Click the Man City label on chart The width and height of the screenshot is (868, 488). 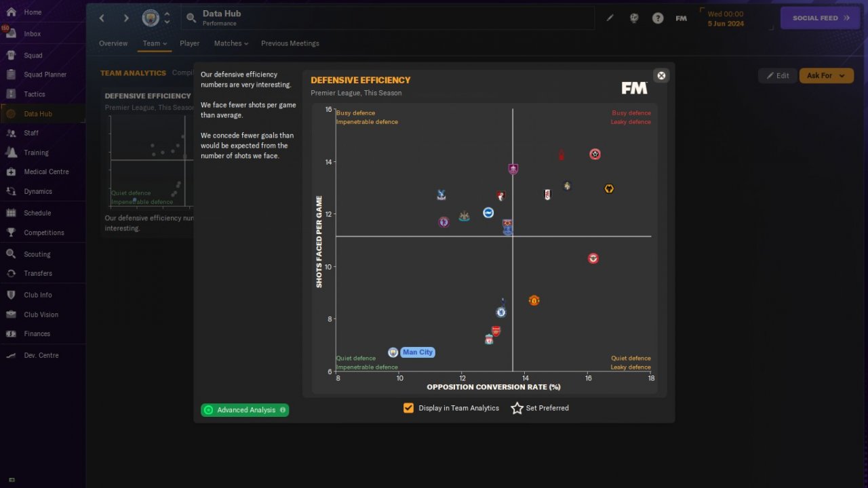click(x=417, y=352)
